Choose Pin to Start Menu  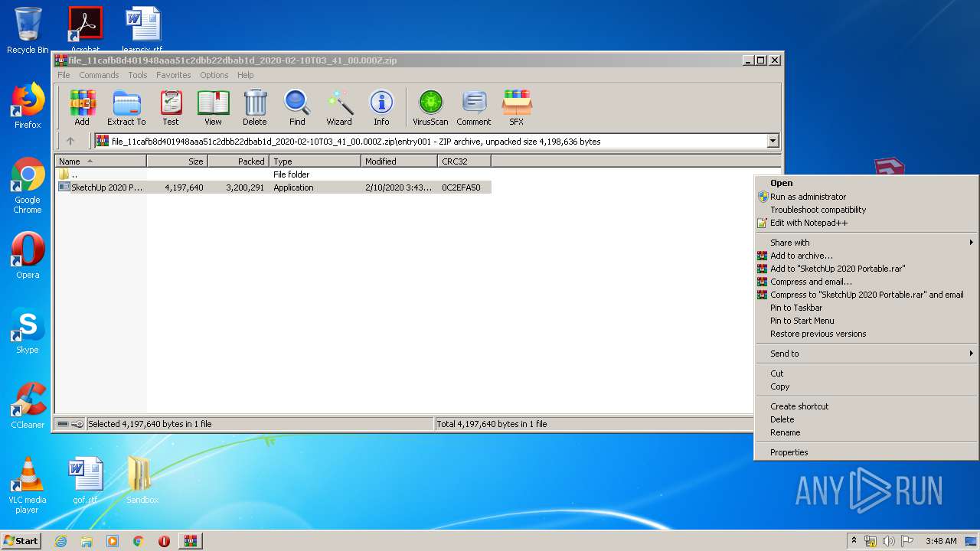(x=866, y=321)
